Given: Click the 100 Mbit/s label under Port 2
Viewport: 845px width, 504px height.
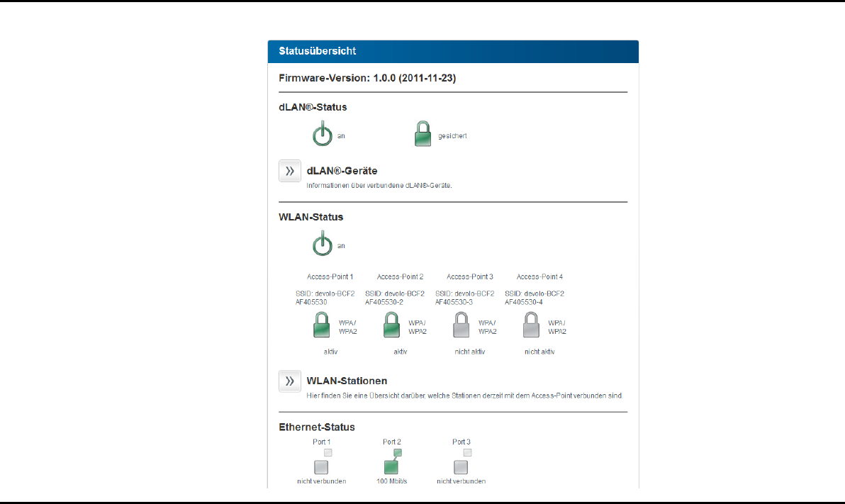Looking at the screenshot, I should pos(392,481).
